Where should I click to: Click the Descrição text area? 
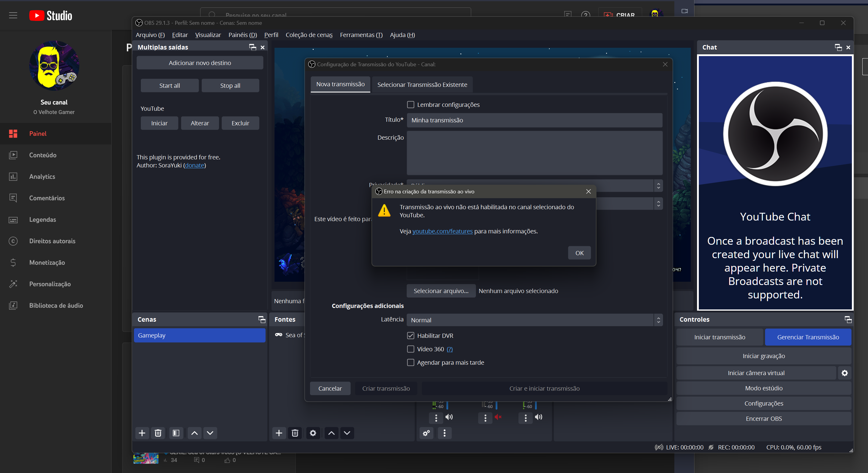pos(535,153)
